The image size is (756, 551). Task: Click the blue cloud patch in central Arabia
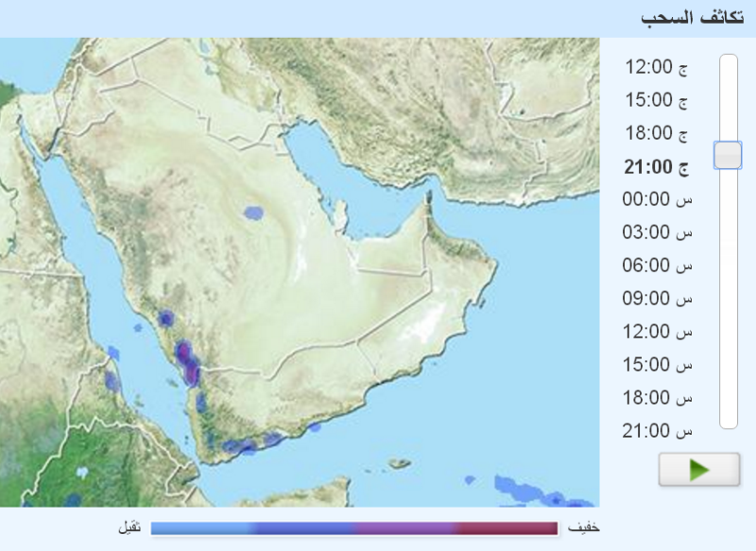tap(253, 213)
